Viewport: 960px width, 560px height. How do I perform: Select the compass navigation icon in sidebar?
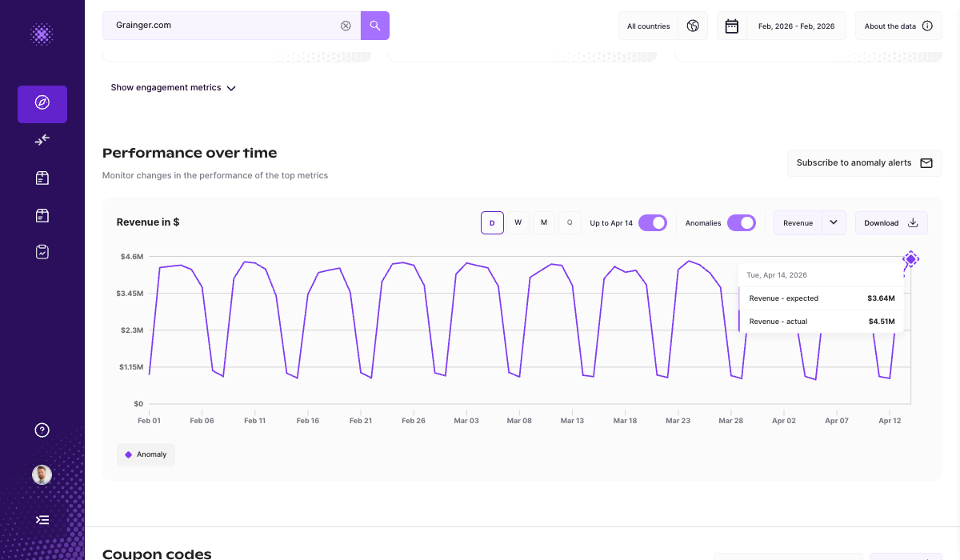42,104
